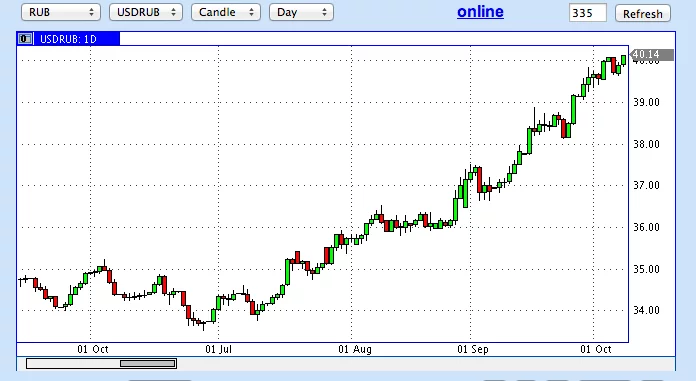Click the chart icon beside USDRUB: 1D
This screenshot has width=696, height=381.
(x=25, y=39)
